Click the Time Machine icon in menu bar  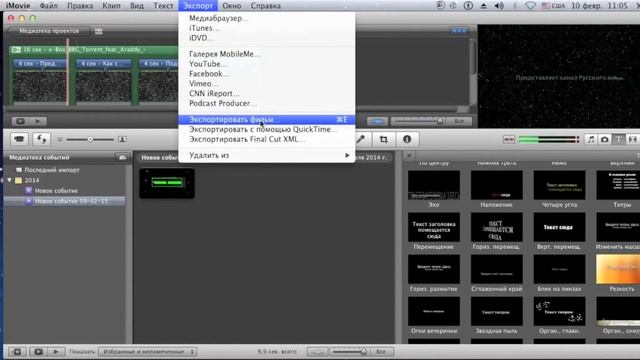pos(440,6)
